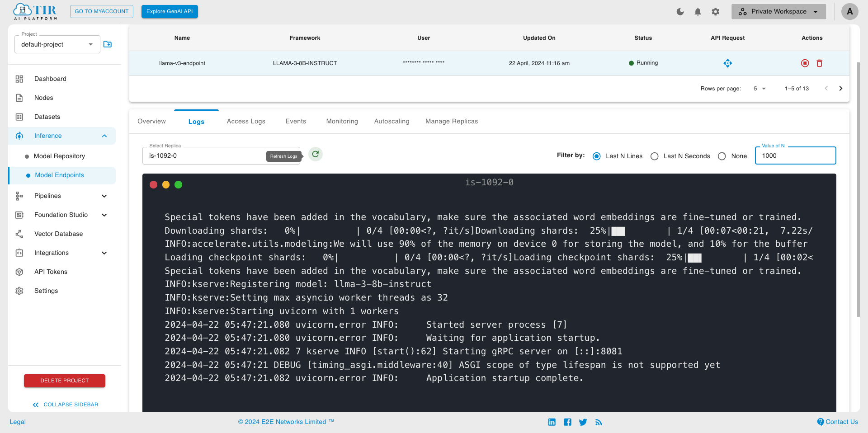Open user avatar A menu
The height and width of the screenshot is (433, 868).
(849, 11)
